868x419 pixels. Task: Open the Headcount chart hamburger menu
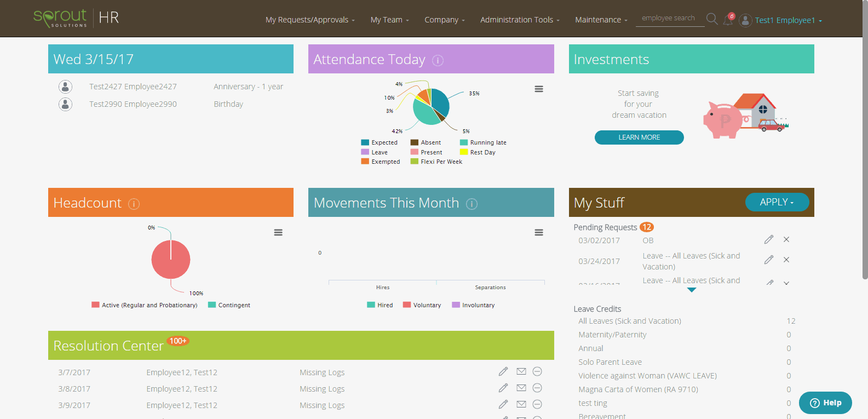tap(278, 232)
